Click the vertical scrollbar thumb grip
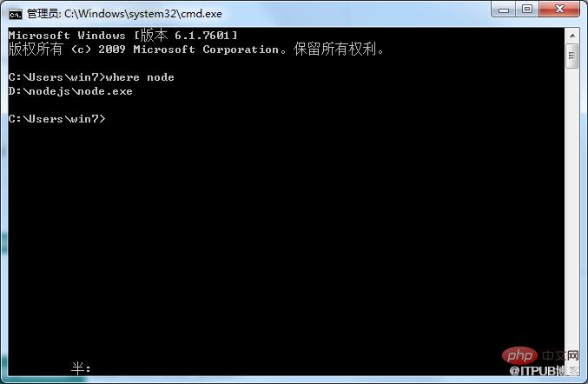The image size is (588, 384). coord(571,56)
